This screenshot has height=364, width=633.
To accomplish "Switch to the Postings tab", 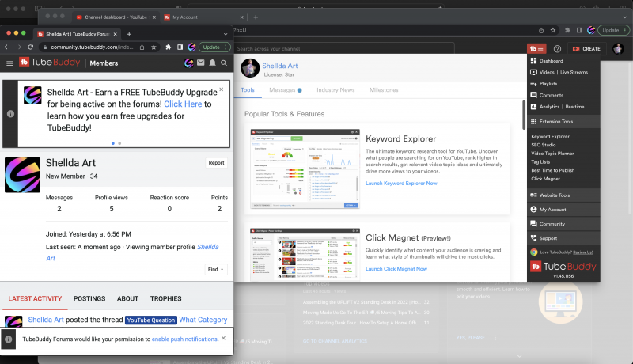I will click(89, 298).
